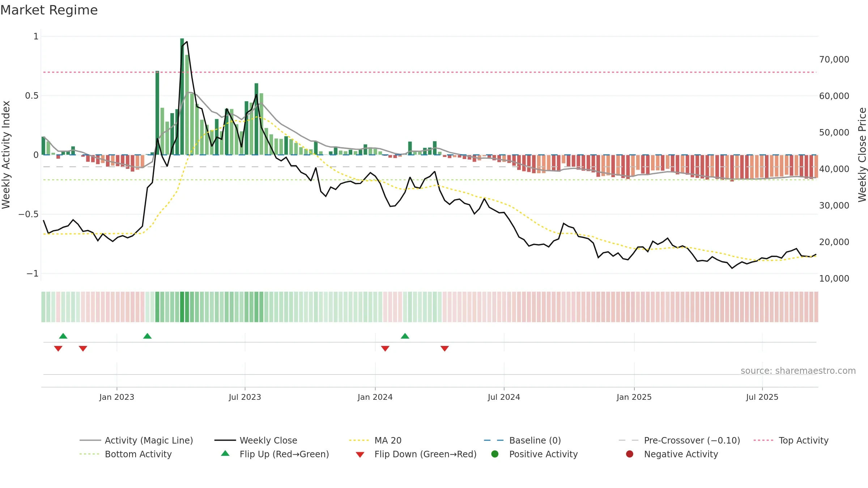Click the Positive Activity green circle icon
Image resolution: width=868 pixels, height=488 pixels.
(495, 454)
